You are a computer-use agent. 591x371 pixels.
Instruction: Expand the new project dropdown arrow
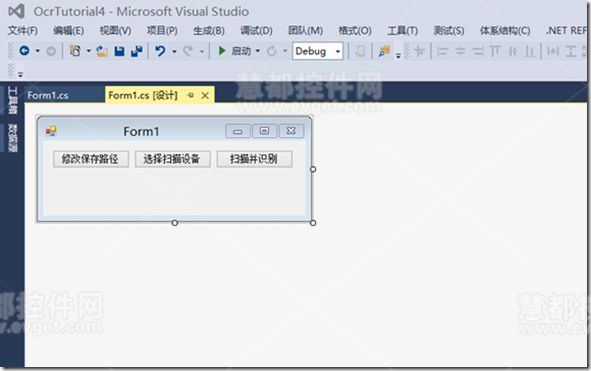(x=89, y=51)
